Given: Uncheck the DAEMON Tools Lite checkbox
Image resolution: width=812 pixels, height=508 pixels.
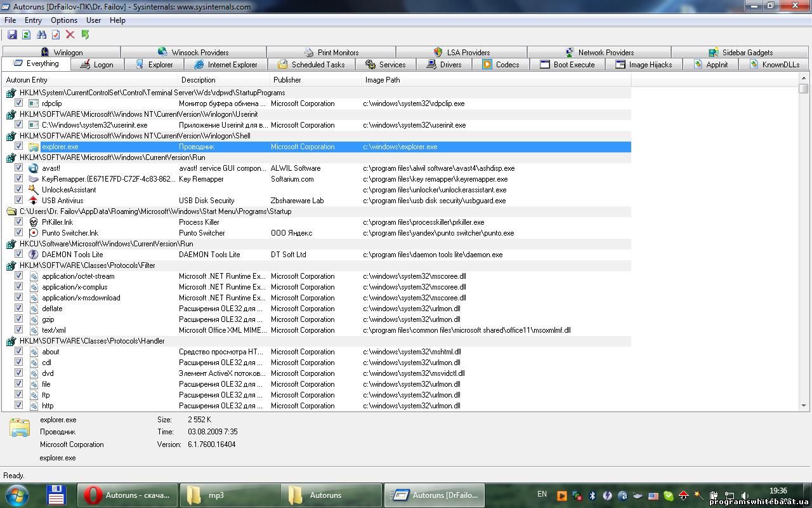Looking at the screenshot, I should tap(18, 254).
